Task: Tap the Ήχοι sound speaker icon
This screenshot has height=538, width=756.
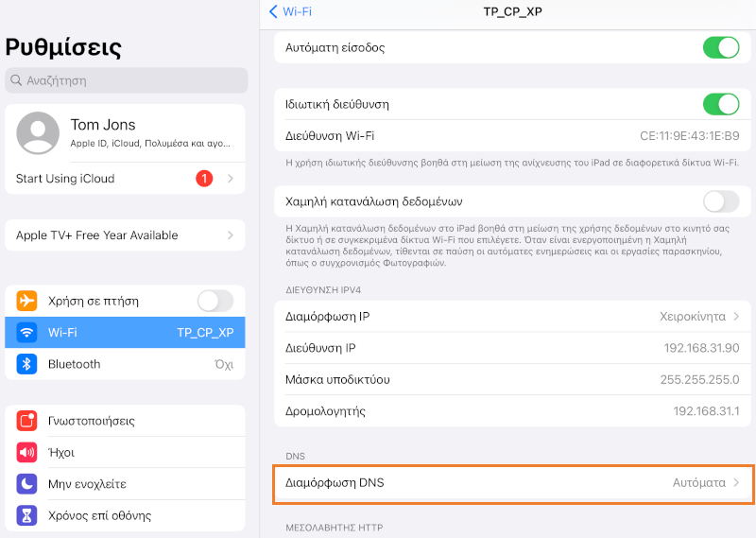Action: coord(27,453)
